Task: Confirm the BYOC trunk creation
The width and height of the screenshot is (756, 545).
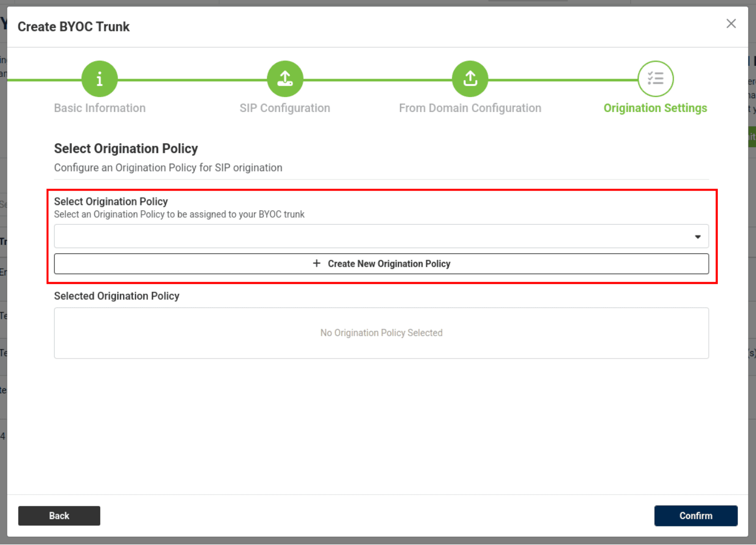Action: tap(695, 516)
